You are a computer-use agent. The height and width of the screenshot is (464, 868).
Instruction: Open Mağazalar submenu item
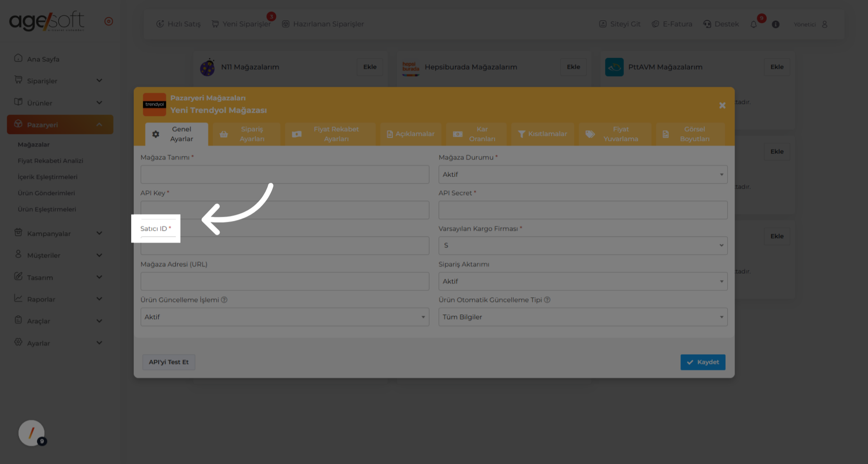[x=34, y=145]
